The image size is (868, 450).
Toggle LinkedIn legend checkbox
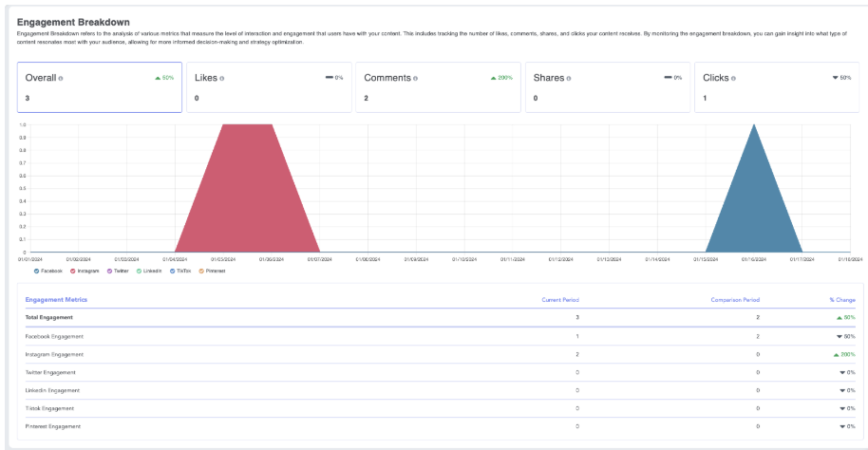pos(139,271)
